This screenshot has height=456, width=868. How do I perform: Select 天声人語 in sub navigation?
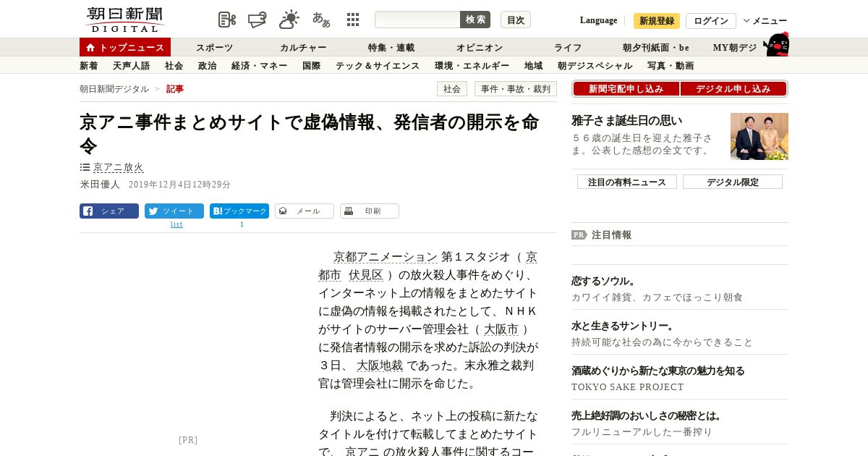pyautogui.click(x=132, y=66)
